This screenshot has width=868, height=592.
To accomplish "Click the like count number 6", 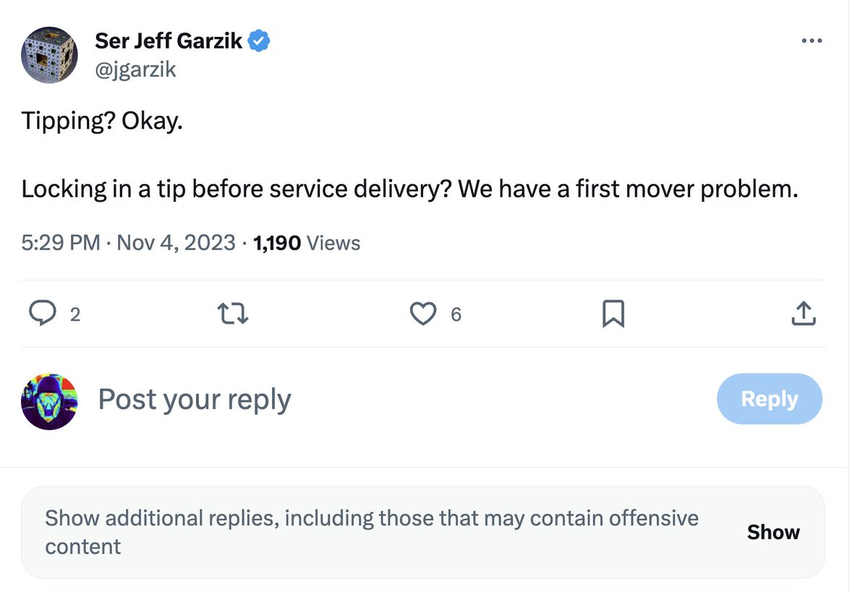I will click(x=456, y=314).
